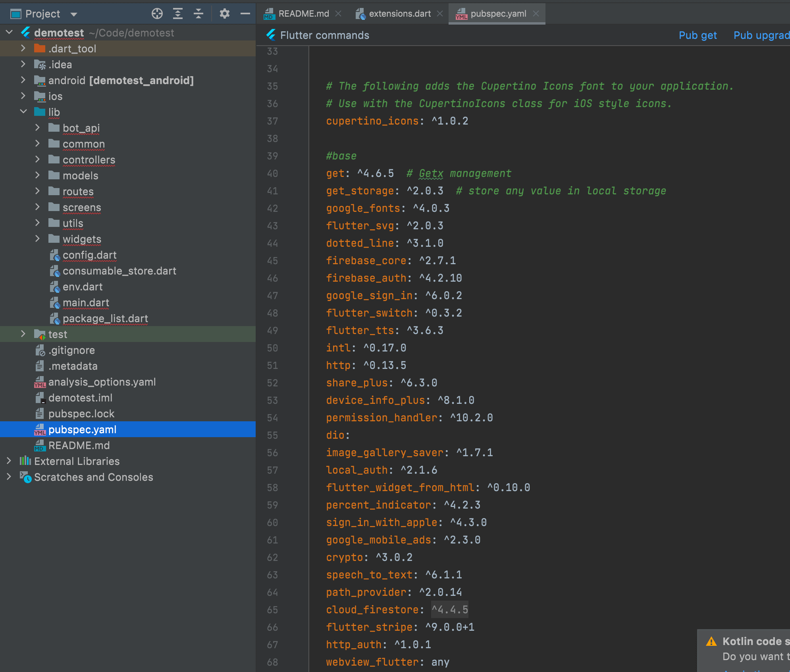Hide the Project tool window with minus icon
This screenshot has height=672, width=790.
(x=245, y=13)
